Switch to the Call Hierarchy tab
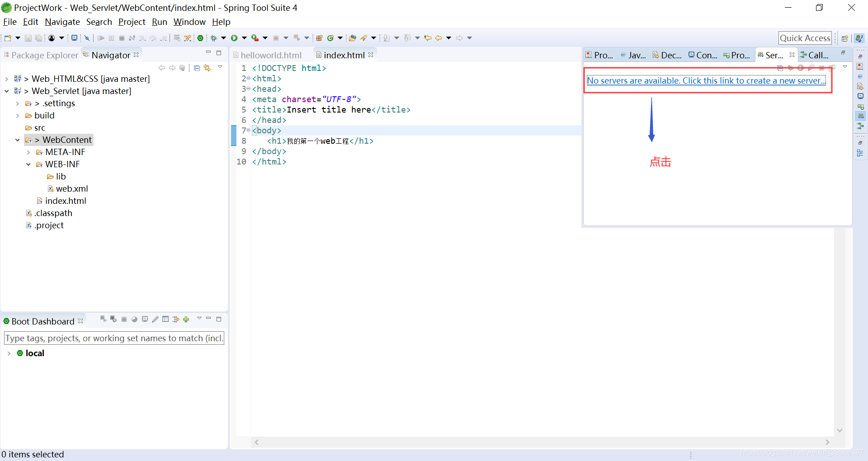The image size is (868, 461). pyautogui.click(x=815, y=55)
